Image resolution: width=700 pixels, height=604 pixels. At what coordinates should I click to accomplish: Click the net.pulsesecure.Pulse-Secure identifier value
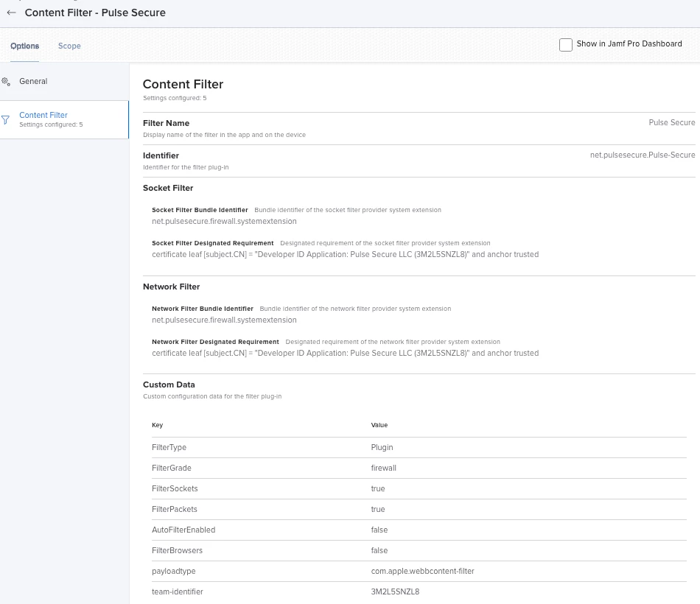643,155
